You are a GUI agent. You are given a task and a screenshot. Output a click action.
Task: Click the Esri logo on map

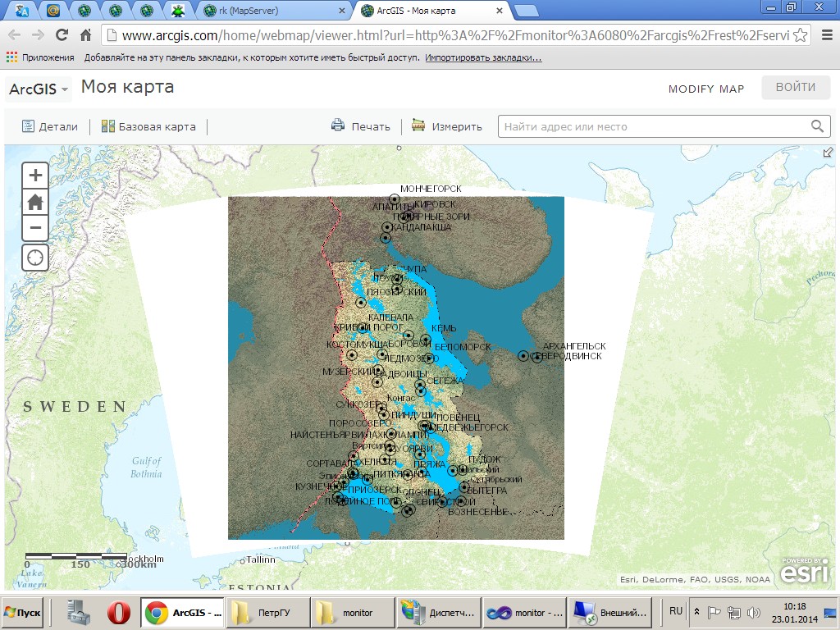point(806,571)
